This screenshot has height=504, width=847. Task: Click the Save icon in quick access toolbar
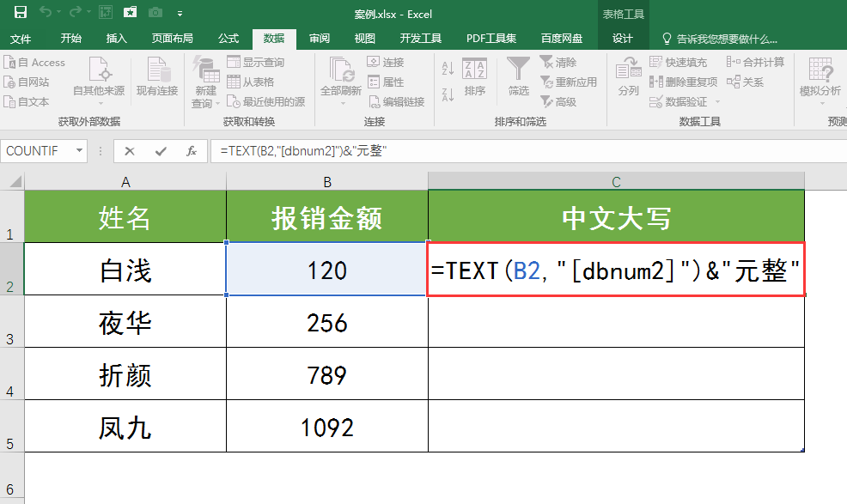click(x=21, y=12)
